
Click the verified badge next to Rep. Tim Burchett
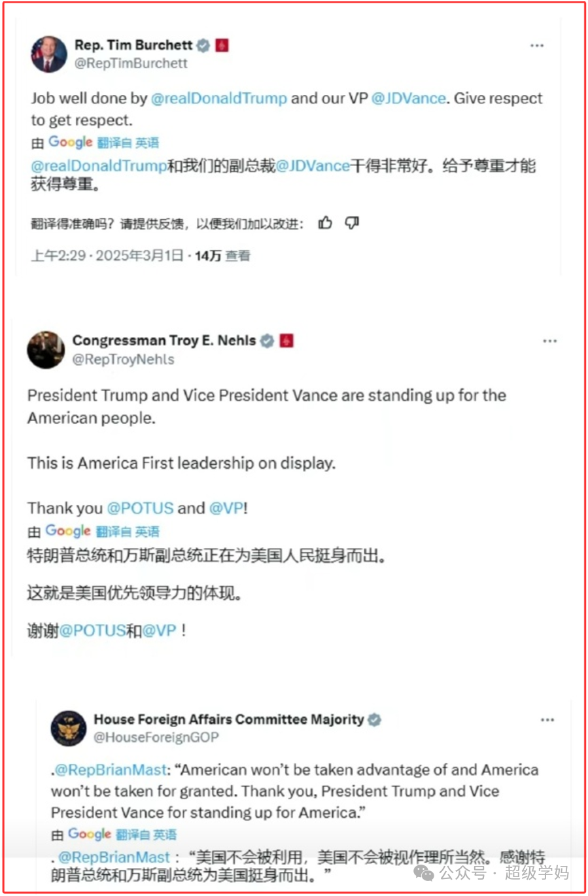tap(203, 45)
